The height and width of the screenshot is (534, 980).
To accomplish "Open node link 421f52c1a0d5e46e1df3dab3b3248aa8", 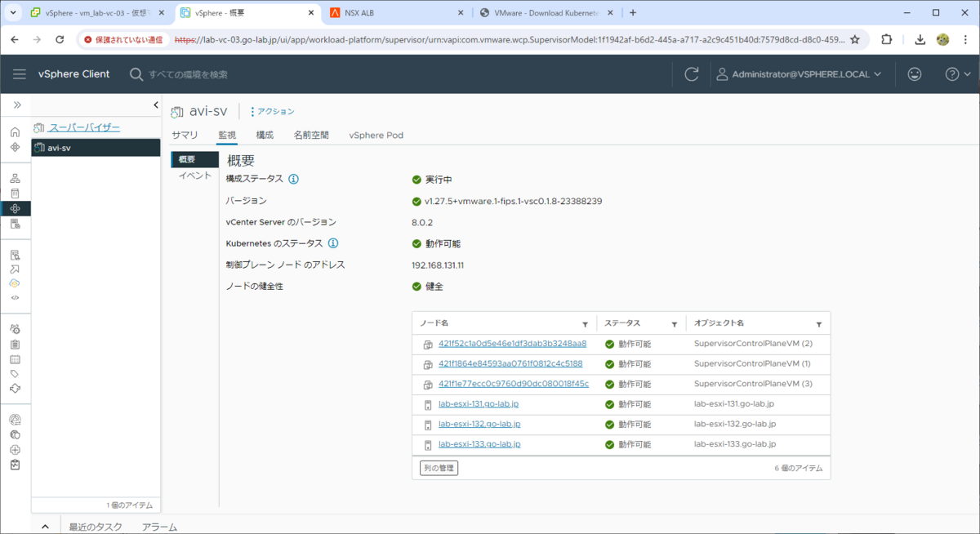I will pyautogui.click(x=512, y=344).
